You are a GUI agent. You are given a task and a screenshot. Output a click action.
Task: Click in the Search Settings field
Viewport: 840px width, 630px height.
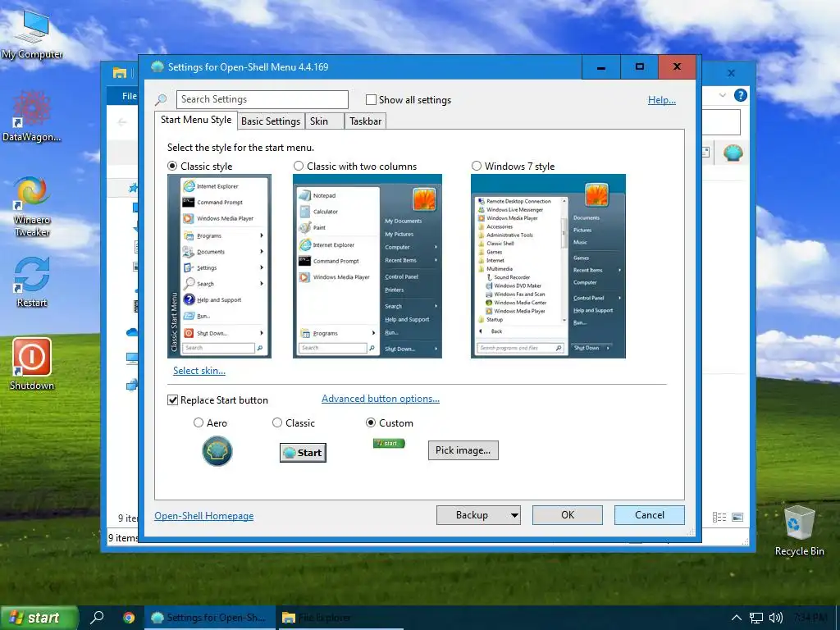coord(262,99)
